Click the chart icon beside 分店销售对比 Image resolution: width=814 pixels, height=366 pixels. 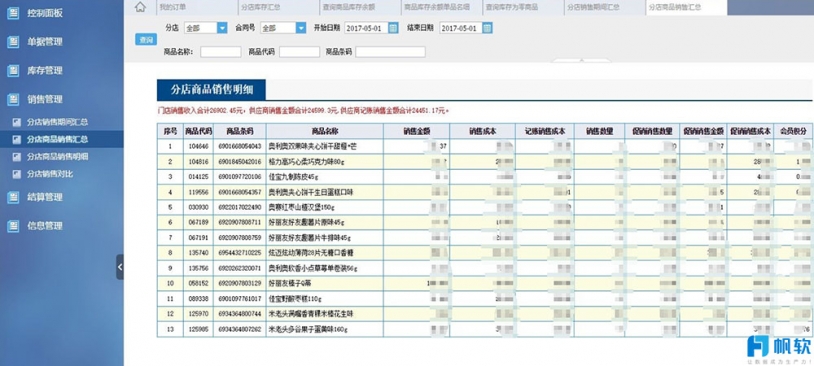(x=17, y=174)
